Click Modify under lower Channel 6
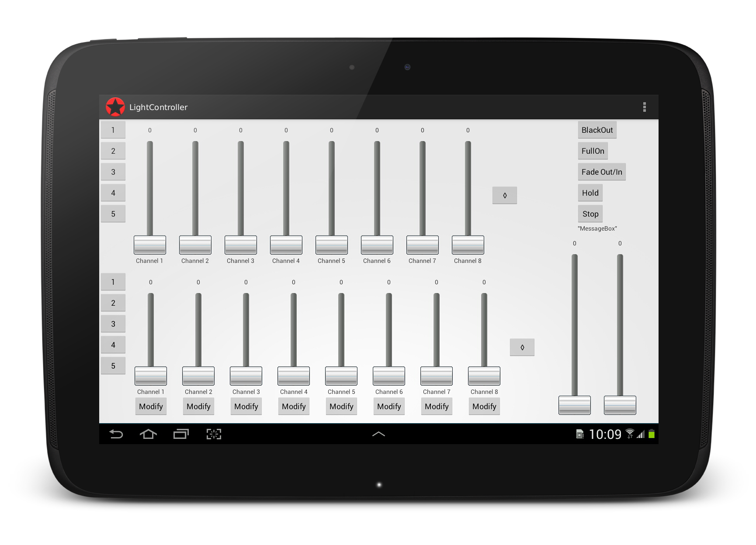This screenshot has width=756, height=545. pos(389,407)
